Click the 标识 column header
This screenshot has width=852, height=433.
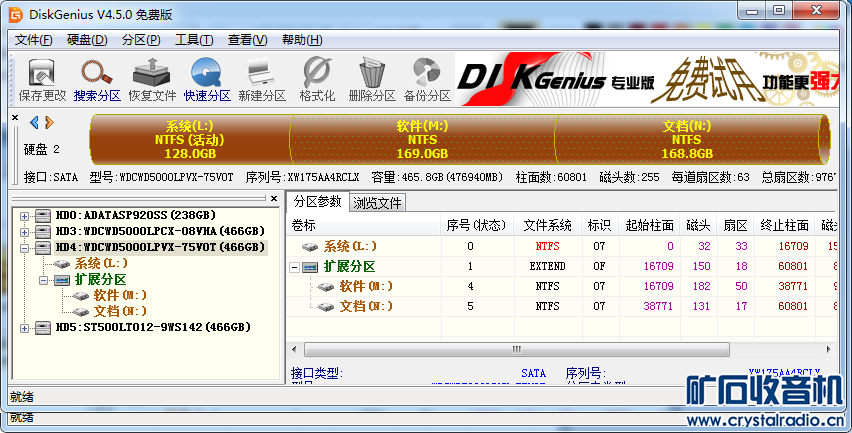click(x=599, y=224)
